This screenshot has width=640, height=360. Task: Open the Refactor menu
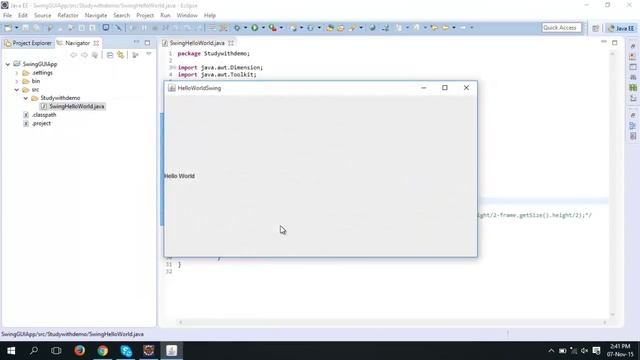tap(68, 16)
